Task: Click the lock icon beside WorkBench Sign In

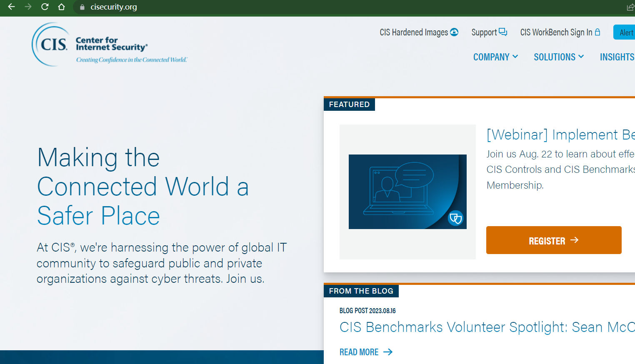Action: pyautogui.click(x=597, y=32)
